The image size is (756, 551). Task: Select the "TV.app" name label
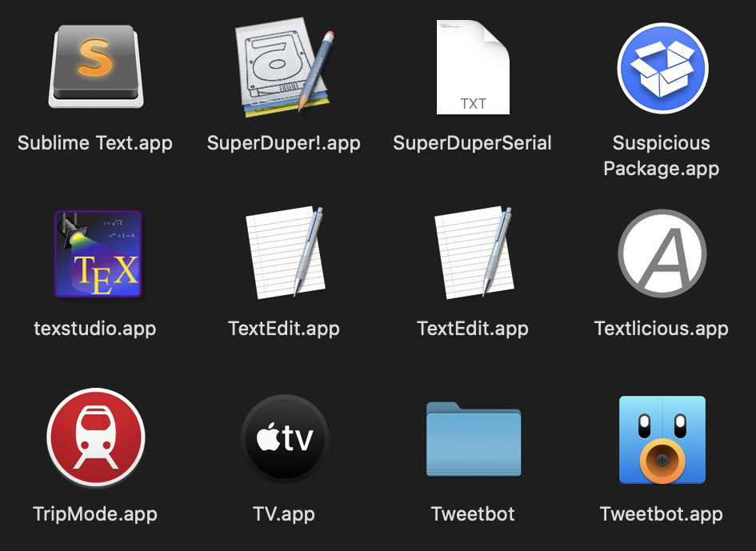click(284, 513)
